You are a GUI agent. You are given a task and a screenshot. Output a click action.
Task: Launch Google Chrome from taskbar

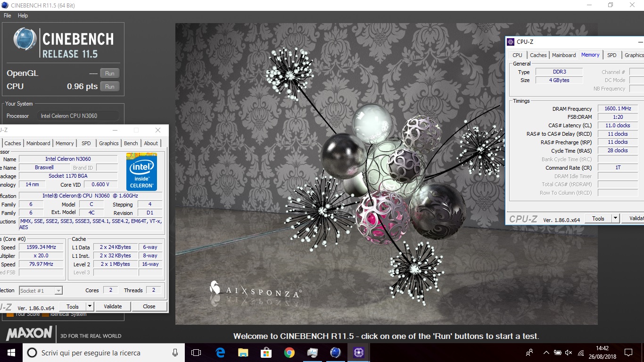point(289,353)
